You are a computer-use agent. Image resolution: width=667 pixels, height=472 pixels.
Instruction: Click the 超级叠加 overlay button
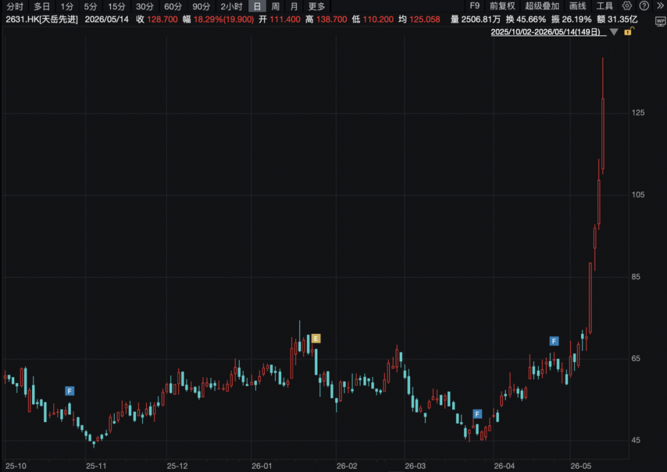pyautogui.click(x=542, y=6)
